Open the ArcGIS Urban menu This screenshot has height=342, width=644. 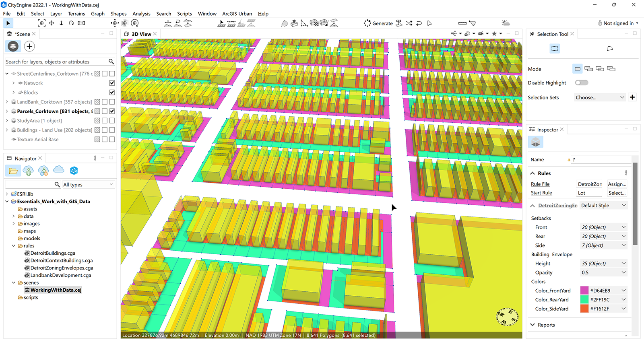pos(237,14)
